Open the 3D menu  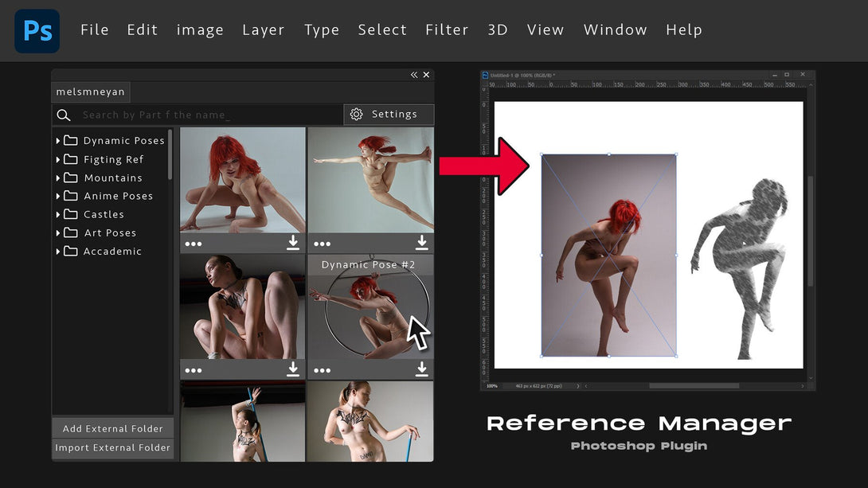click(x=498, y=30)
